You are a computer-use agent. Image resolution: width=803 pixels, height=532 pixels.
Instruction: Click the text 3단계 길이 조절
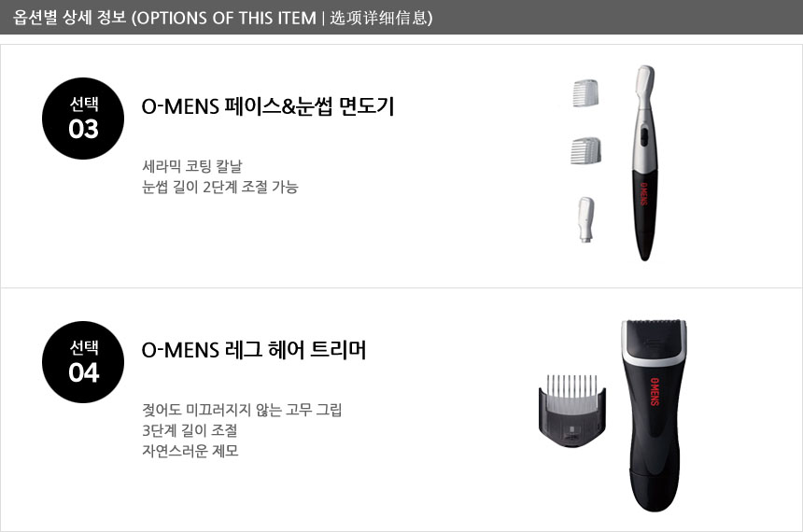[x=190, y=430]
